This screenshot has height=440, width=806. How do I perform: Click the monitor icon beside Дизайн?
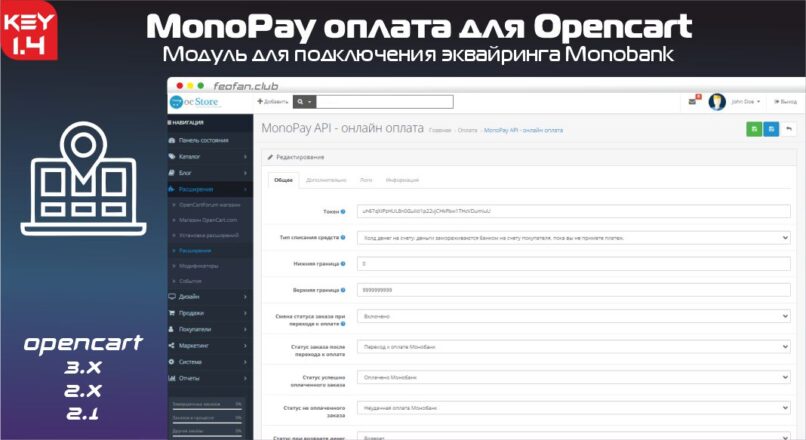click(172, 297)
